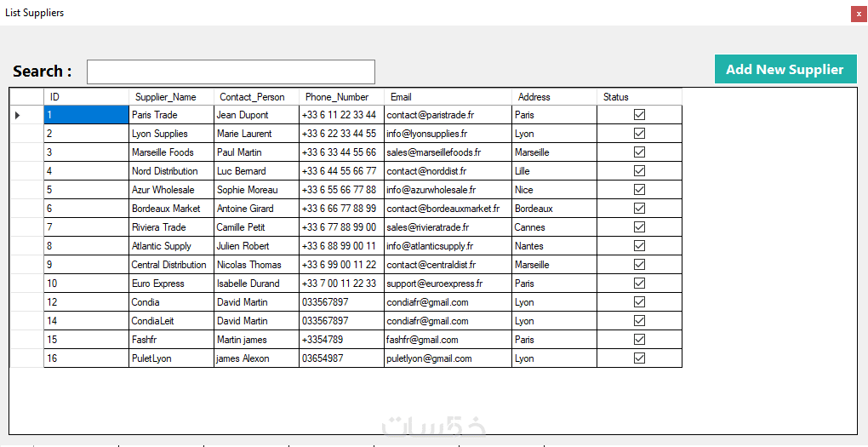Image resolution: width=868 pixels, height=447 pixels.
Task: Select the Lille address cell
Action: [555, 170]
